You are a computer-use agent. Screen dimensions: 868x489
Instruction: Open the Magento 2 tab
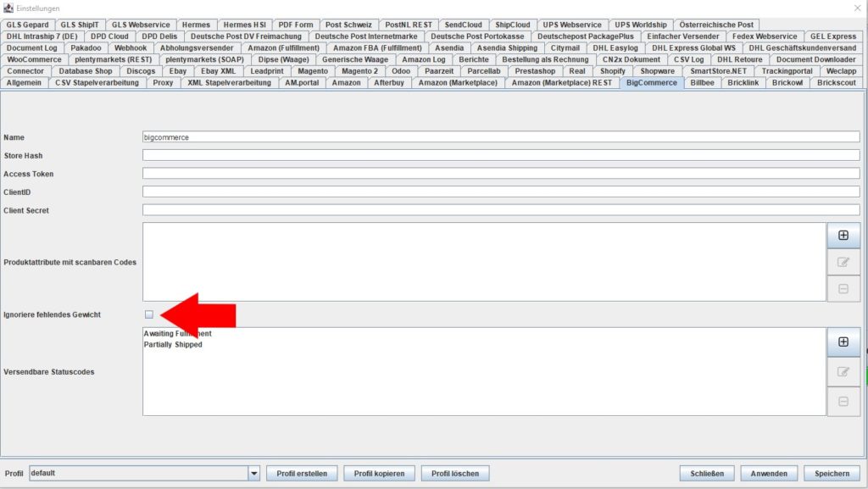359,71
